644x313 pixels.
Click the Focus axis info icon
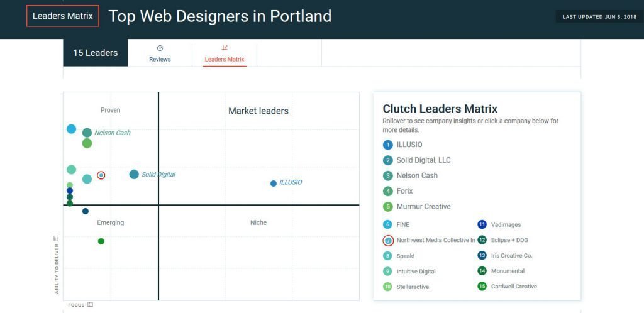pyautogui.click(x=91, y=304)
